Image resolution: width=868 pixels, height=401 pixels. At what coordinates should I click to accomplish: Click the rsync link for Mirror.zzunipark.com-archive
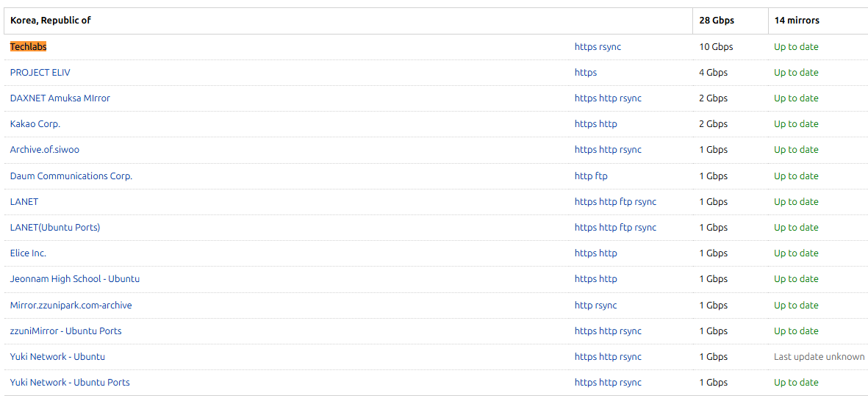(606, 306)
